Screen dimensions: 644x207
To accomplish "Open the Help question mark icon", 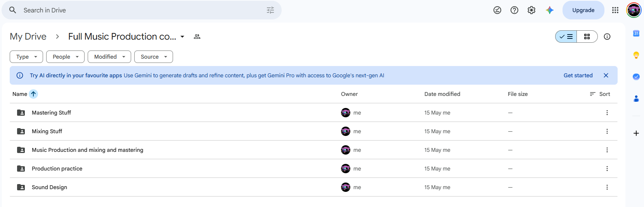I will click(x=514, y=10).
